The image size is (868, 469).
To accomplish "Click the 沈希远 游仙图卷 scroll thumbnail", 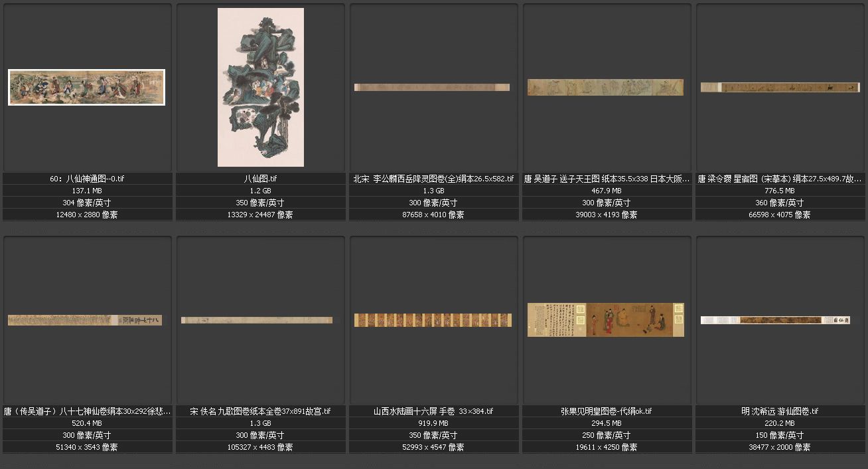I will point(775,320).
